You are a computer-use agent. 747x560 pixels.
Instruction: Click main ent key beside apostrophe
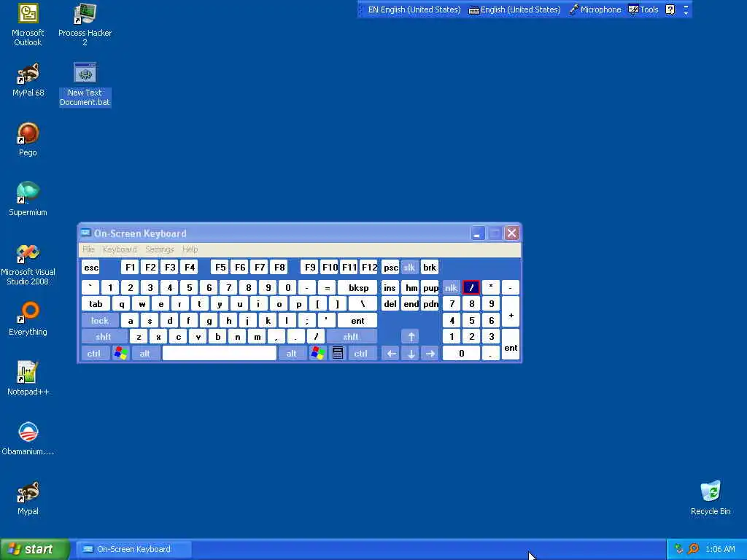point(357,321)
